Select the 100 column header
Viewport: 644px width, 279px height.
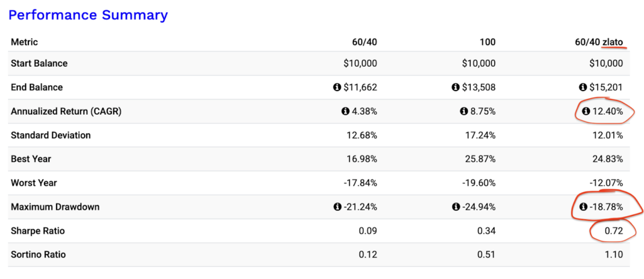[x=487, y=42]
